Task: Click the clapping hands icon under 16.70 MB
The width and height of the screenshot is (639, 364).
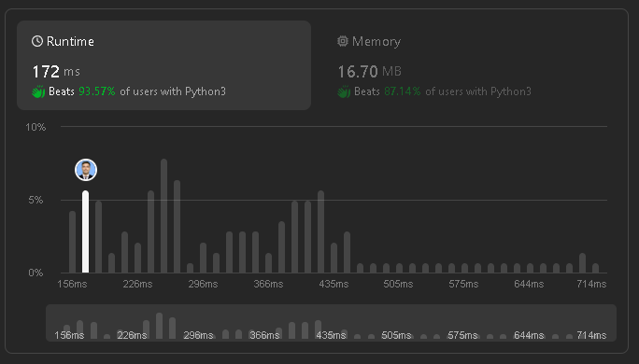Action: 344,91
